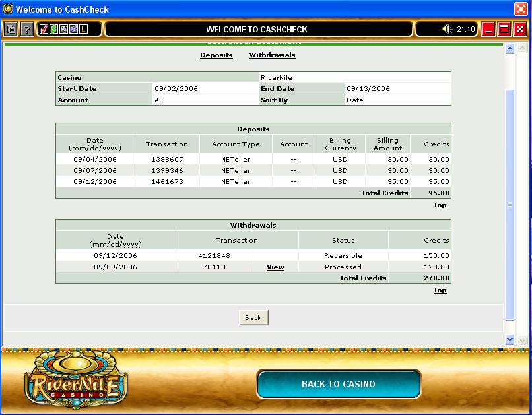
Task: Click the Account Type column header
Action: (236, 144)
